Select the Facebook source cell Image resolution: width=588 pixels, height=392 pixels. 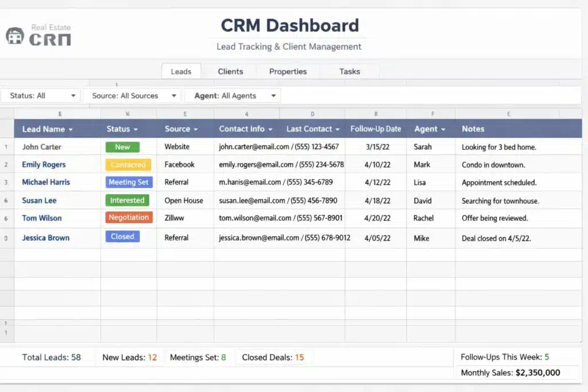pos(179,165)
